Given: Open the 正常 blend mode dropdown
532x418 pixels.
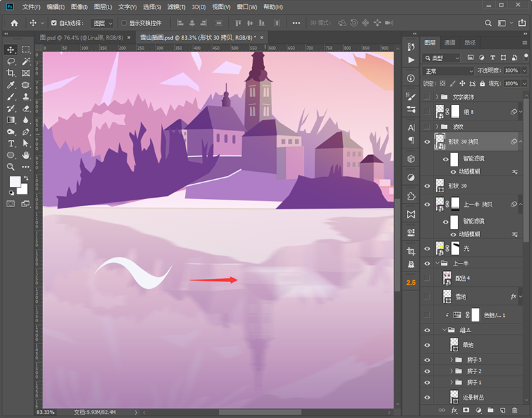Looking at the screenshot, I should (449, 71).
